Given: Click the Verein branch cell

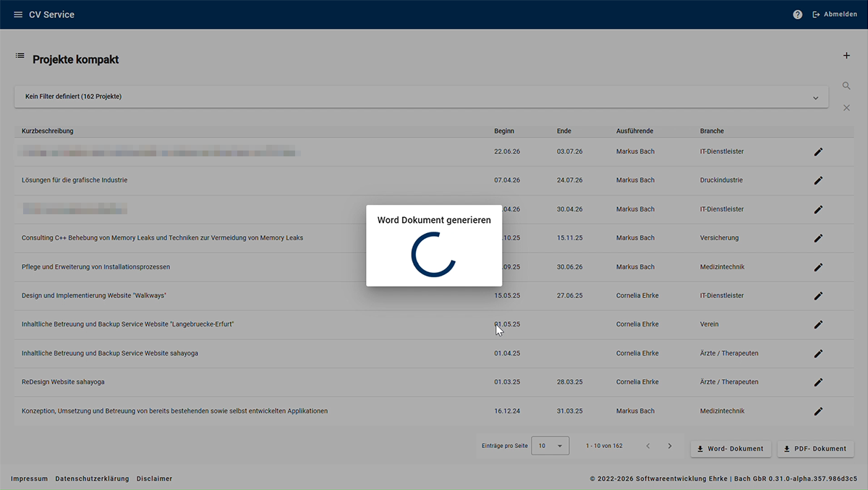Looking at the screenshot, I should [x=710, y=324].
